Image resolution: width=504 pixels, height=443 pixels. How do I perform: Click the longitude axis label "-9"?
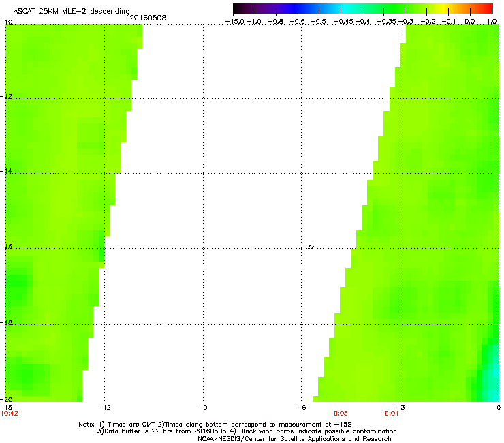click(203, 408)
